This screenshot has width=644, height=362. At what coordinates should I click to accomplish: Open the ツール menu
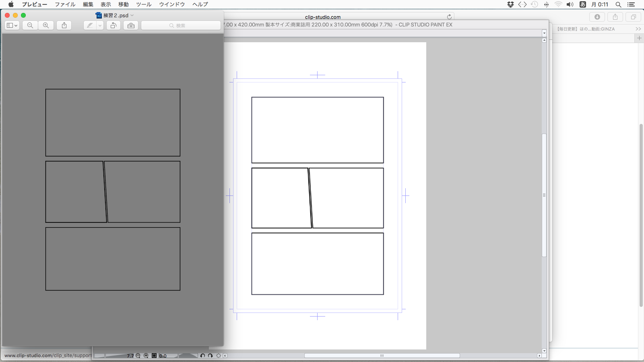coord(144,4)
